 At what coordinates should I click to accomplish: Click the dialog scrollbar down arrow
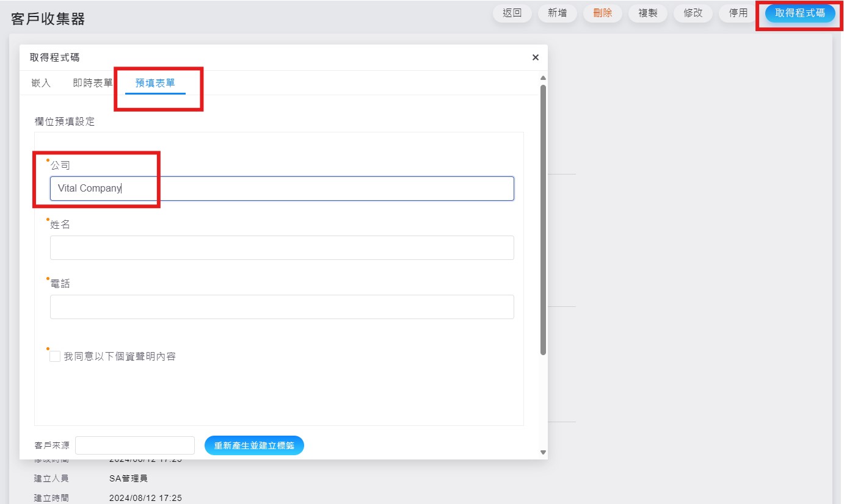coord(543,452)
